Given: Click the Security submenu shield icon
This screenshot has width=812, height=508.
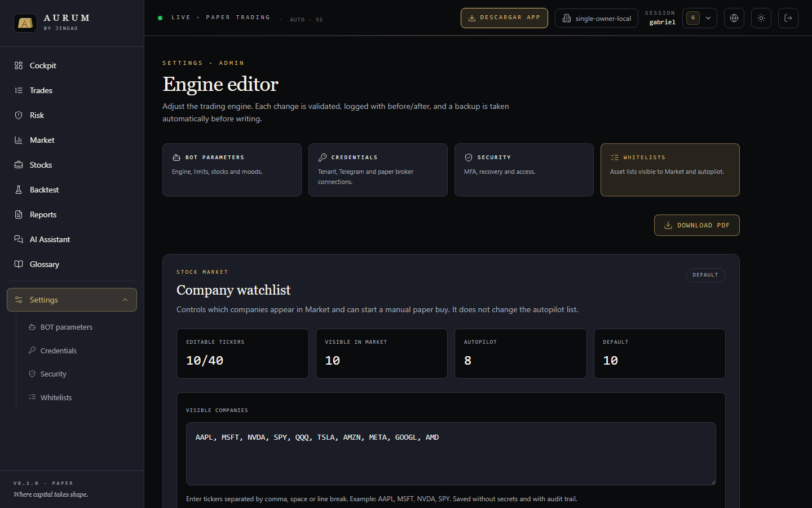Looking at the screenshot, I should [32, 374].
